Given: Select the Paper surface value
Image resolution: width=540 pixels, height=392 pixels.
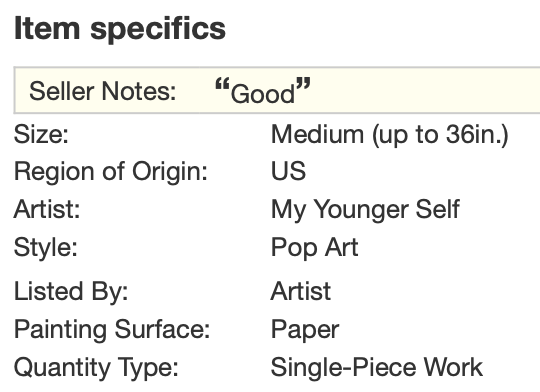Looking at the screenshot, I should (305, 330).
